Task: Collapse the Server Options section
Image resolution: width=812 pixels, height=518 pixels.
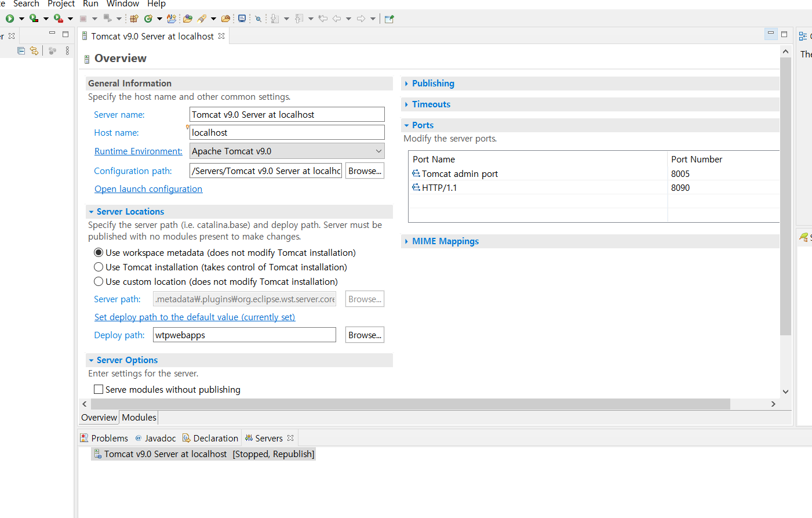Action: (91, 360)
